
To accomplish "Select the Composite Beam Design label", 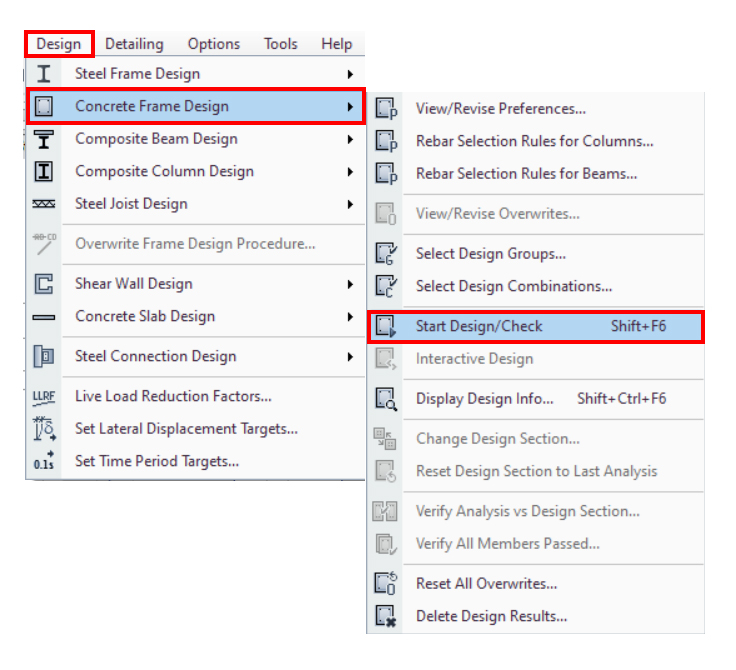I will coord(156,139).
